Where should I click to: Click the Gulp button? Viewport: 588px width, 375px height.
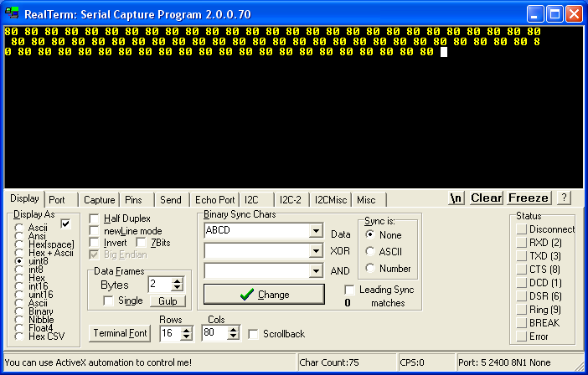pyautogui.click(x=168, y=301)
